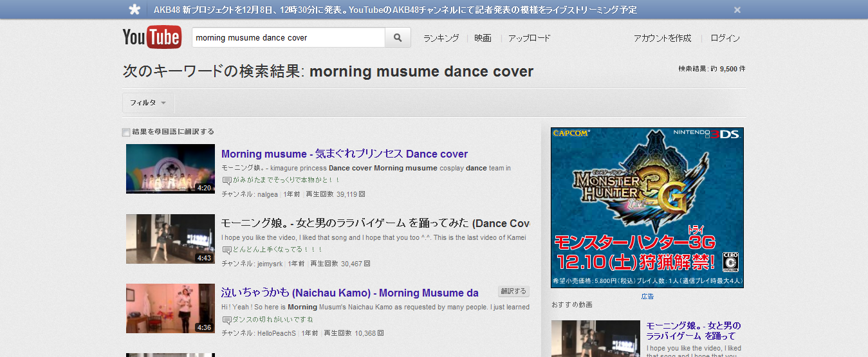Viewport: 868px width, 357px height.
Task: Open channel HelloPeachS link
Action: [276, 333]
